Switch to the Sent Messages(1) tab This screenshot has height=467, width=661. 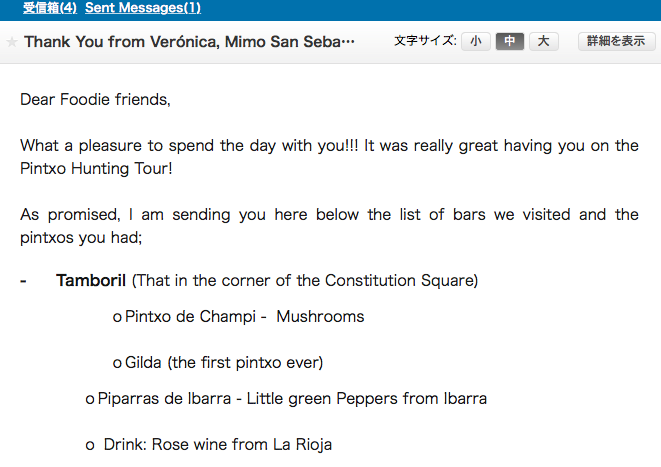pyautogui.click(x=143, y=8)
